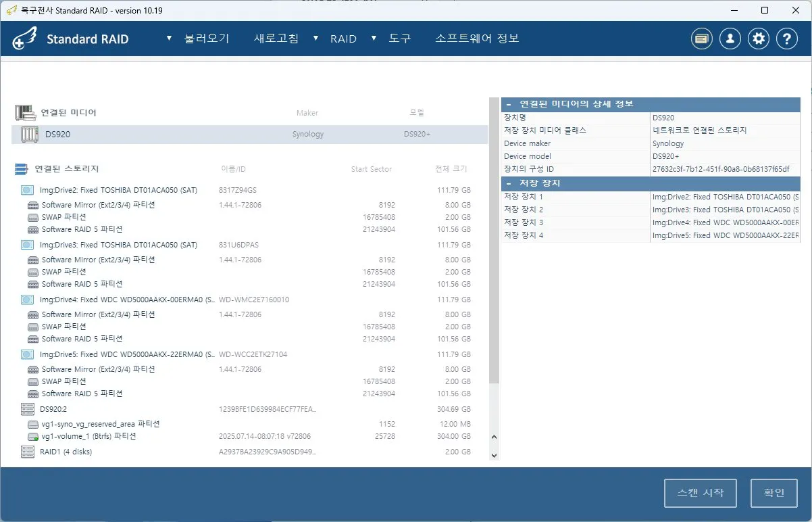This screenshot has width=812, height=522.
Task: Click Drive3 Software Mirror partition icon
Action: pos(33,260)
